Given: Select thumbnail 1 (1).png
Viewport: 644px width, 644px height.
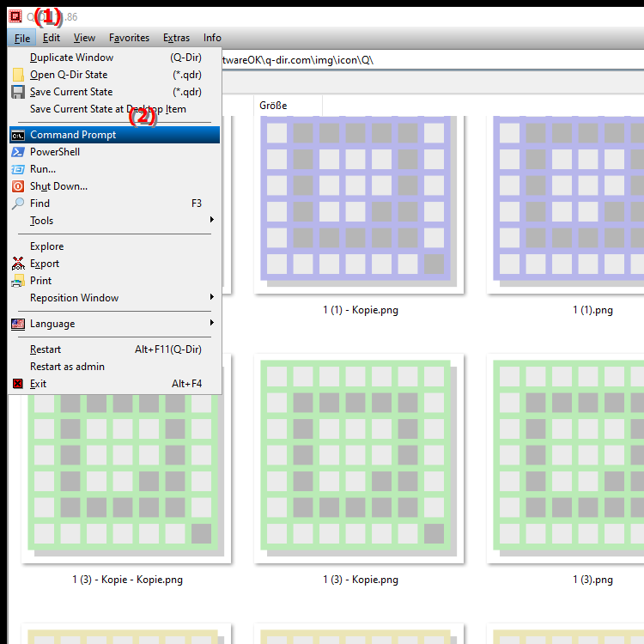Looking at the screenshot, I should pos(566,204).
